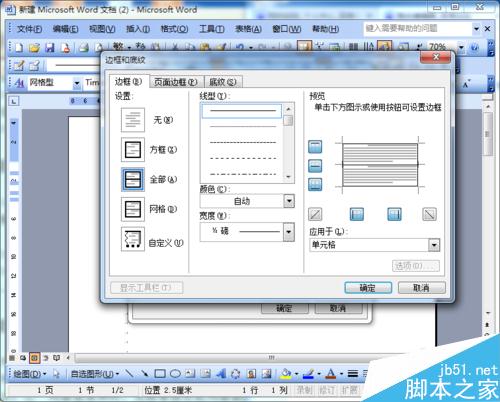Click the horizontal document scrollbar thumb
Screen dimensions: 500x402
coord(271,358)
